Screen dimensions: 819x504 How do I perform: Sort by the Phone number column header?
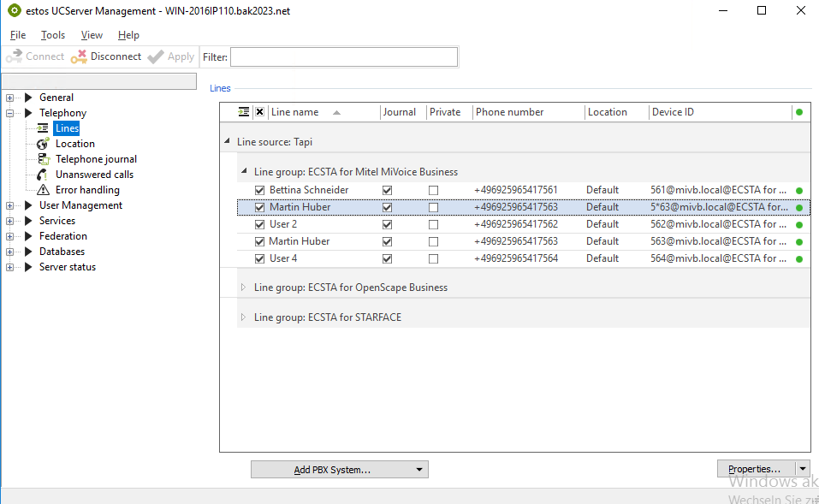coord(510,112)
